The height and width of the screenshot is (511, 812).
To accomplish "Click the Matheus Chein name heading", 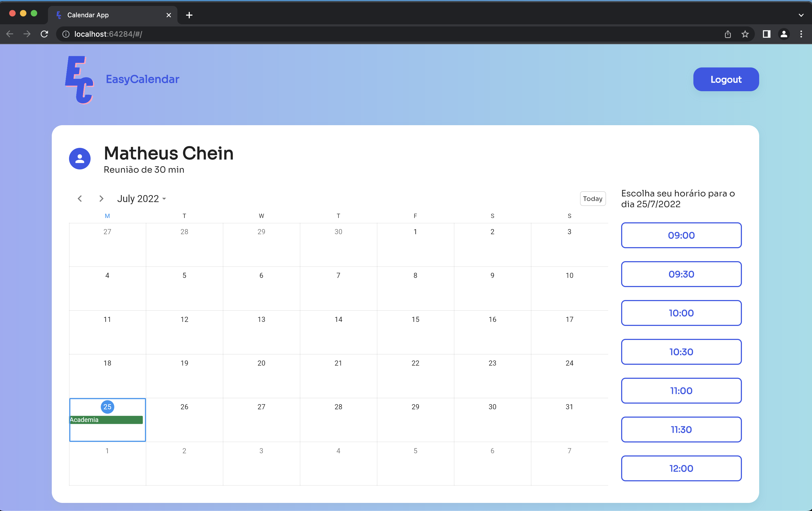I will 168,153.
